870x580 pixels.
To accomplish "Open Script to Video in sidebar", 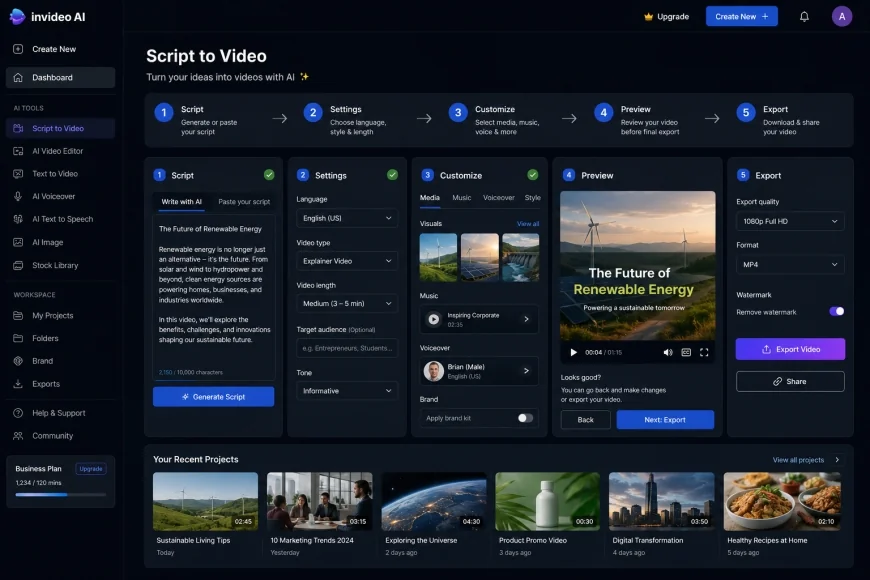I will click(x=60, y=128).
